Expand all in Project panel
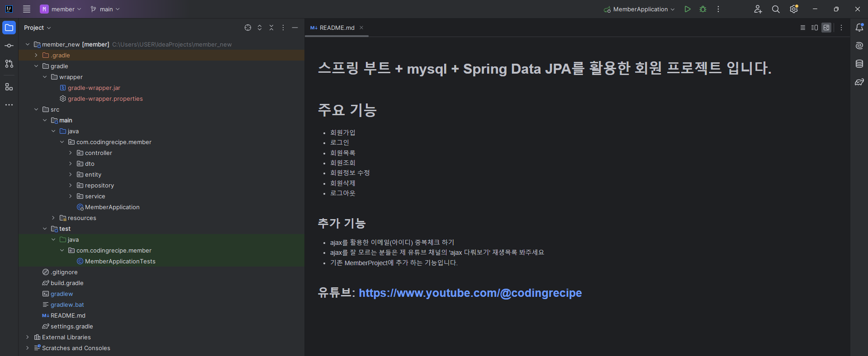This screenshot has width=868, height=356. tap(260, 28)
